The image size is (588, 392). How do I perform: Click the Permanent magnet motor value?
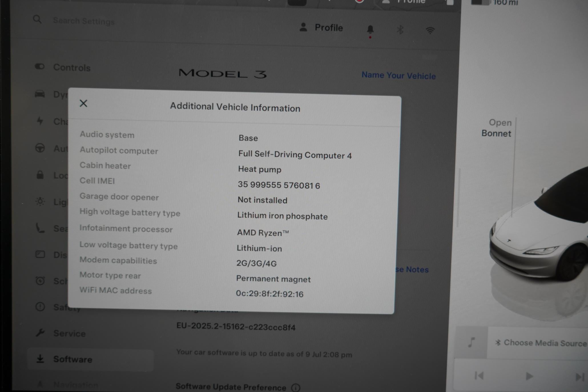click(x=273, y=279)
